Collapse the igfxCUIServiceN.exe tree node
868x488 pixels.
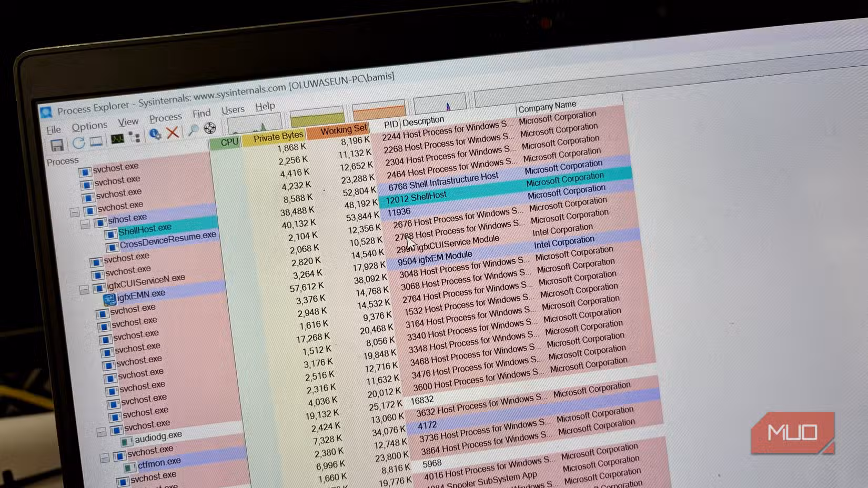pos(84,290)
